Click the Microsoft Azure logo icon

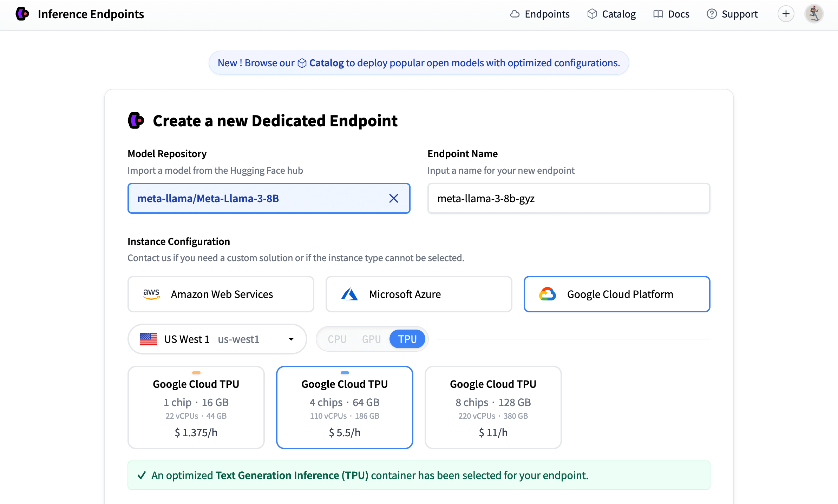coord(349,294)
